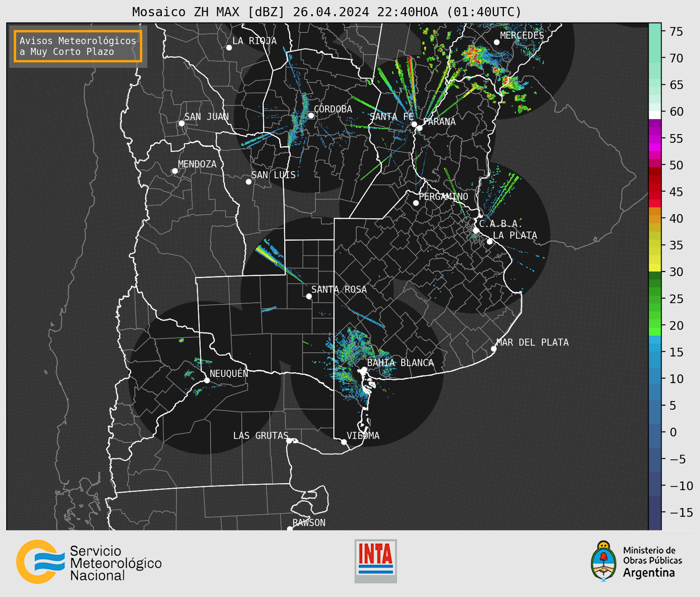Click the Mar del Plata city marker

pyautogui.click(x=494, y=349)
